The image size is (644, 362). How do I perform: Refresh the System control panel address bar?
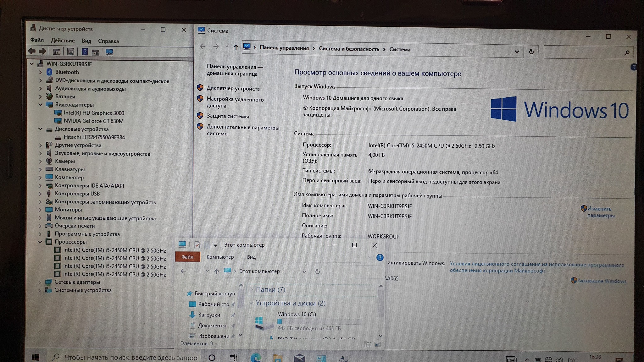point(531,52)
